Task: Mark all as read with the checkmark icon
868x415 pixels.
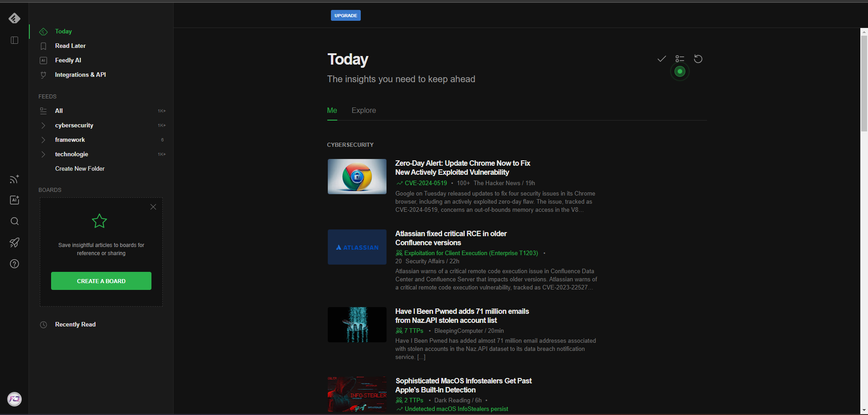Action: (661, 59)
